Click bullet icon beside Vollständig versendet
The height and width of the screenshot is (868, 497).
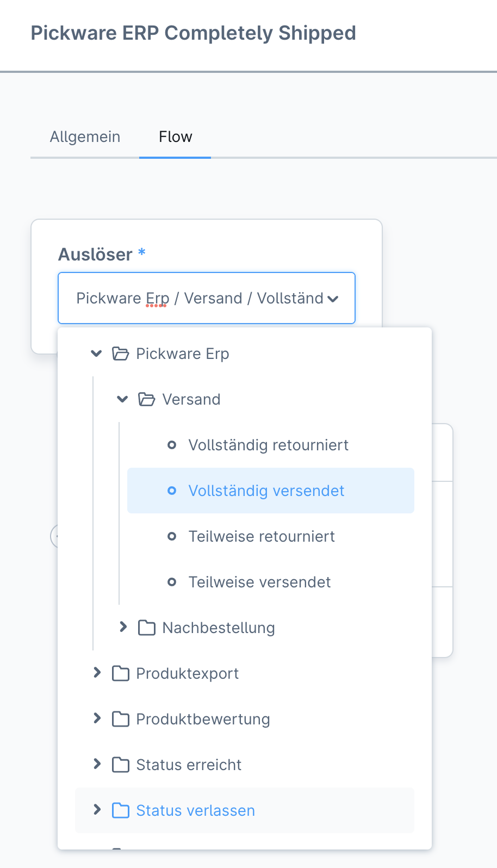[172, 491]
